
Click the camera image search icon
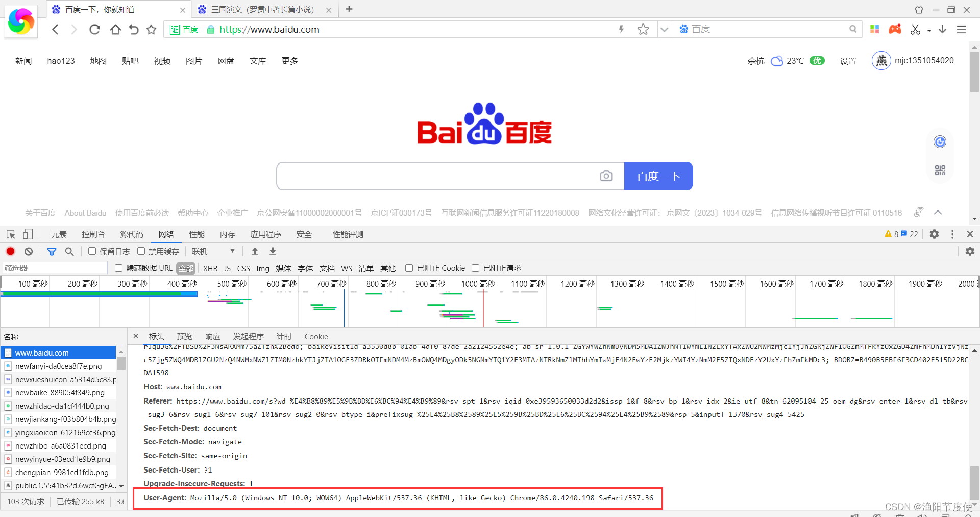[606, 176]
